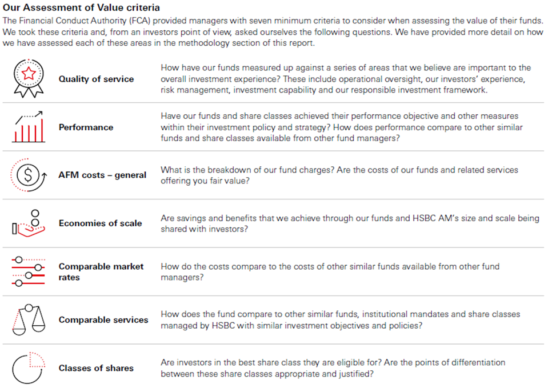Click the best share class description text
This screenshot has width=548, height=392.
pos(333,368)
